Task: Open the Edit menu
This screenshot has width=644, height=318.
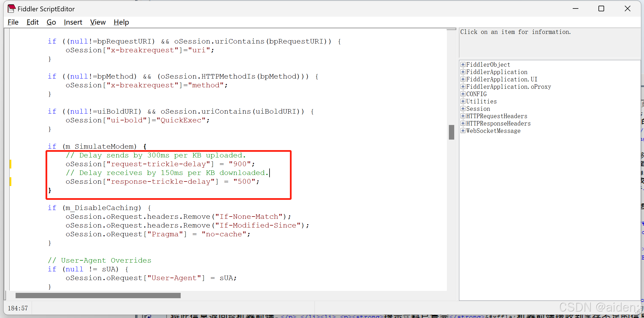Action: (x=33, y=22)
